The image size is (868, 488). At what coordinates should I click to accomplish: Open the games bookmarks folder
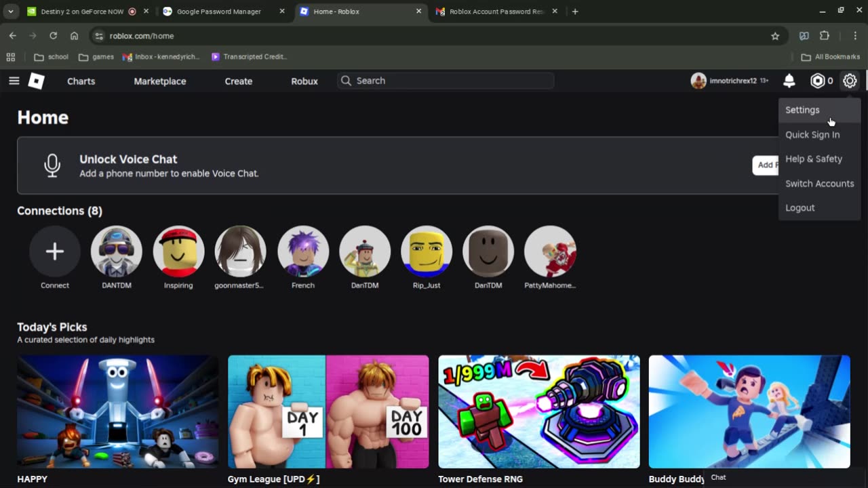(x=96, y=57)
